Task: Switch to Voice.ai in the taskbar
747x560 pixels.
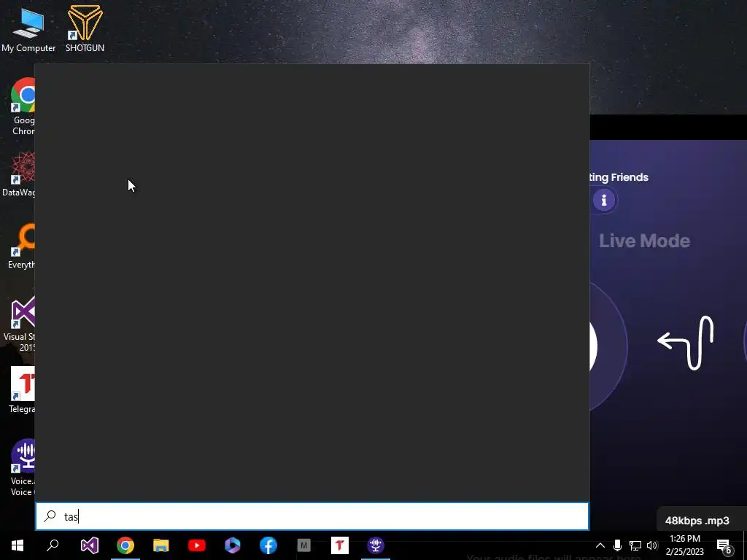Action: [x=376, y=545]
